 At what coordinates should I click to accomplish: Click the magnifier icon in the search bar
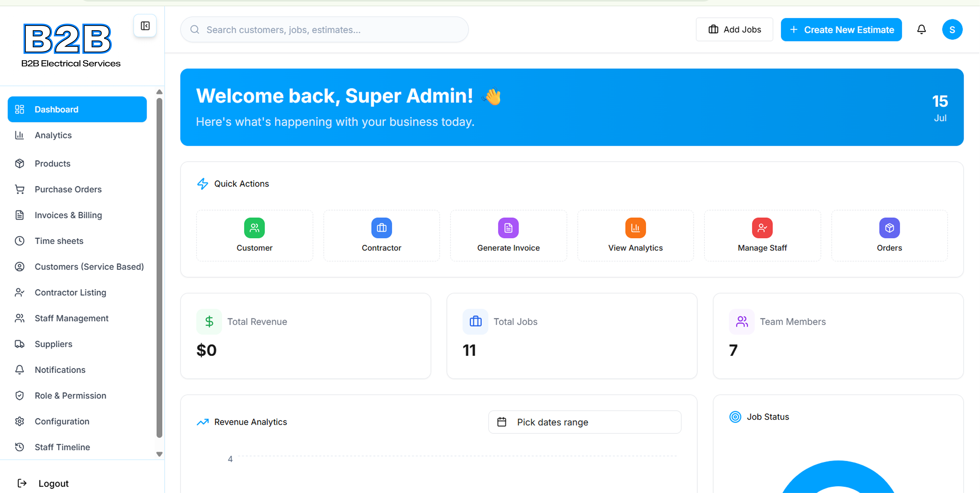click(x=195, y=30)
